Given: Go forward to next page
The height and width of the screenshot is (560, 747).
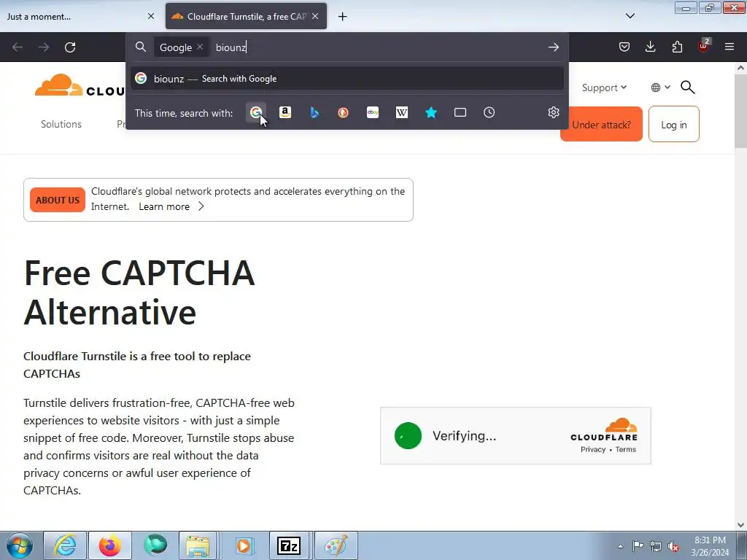Looking at the screenshot, I should click(x=44, y=47).
